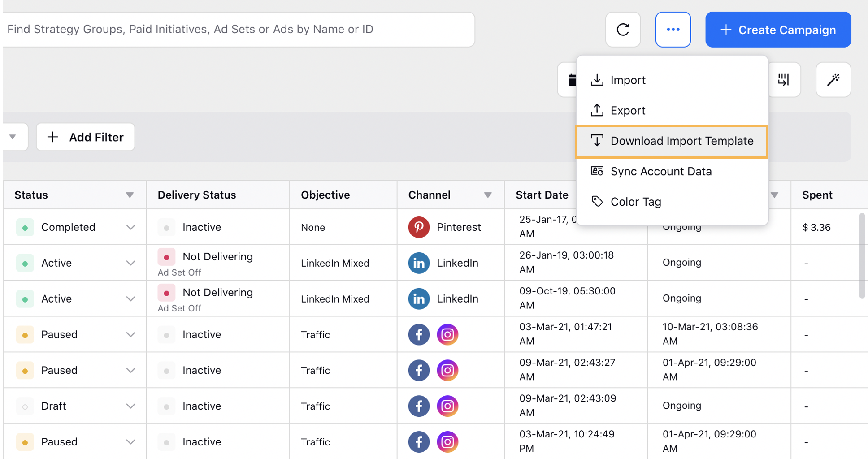The height and width of the screenshot is (467, 868).
Task: Click Facebook icon in the Draft row
Action: [419, 406]
